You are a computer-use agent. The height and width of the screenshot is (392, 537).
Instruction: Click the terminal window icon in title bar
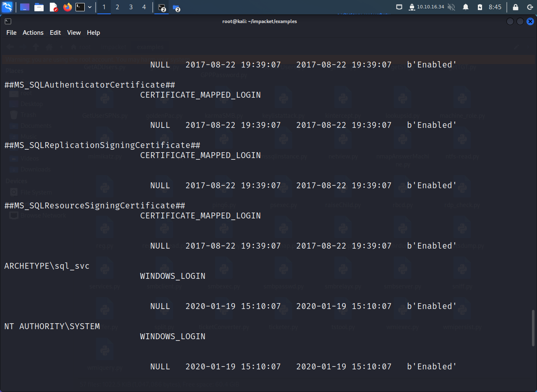tap(8, 21)
